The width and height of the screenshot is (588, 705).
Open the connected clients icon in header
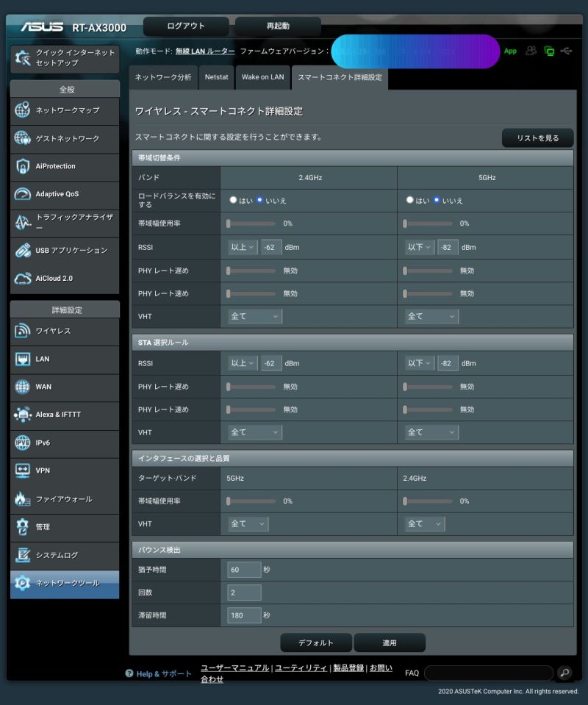(531, 51)
